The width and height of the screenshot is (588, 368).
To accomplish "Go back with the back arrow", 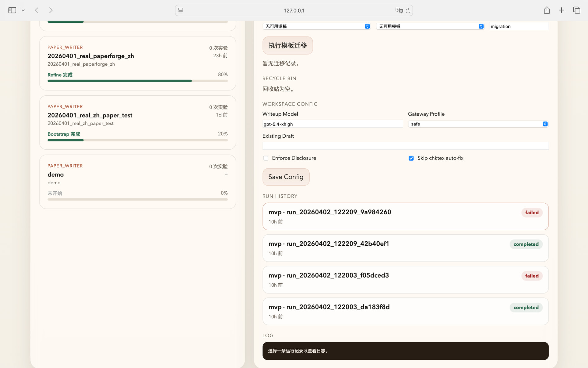I will pos(37,10).
